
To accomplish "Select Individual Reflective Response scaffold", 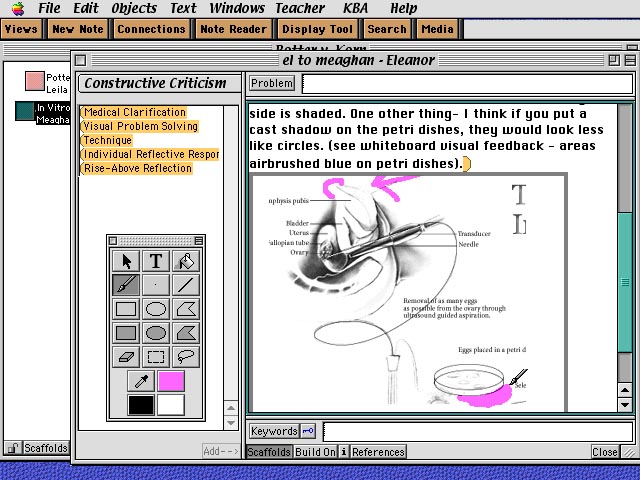I will 151,154.
